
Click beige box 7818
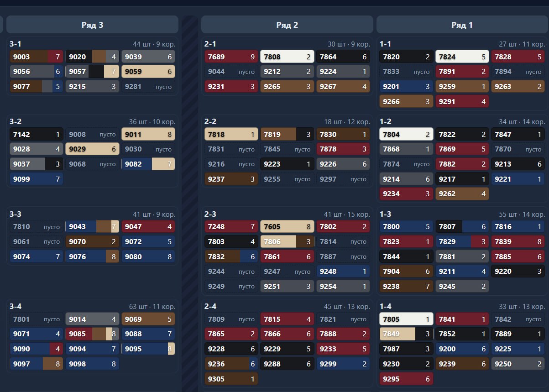click(231, 134)
